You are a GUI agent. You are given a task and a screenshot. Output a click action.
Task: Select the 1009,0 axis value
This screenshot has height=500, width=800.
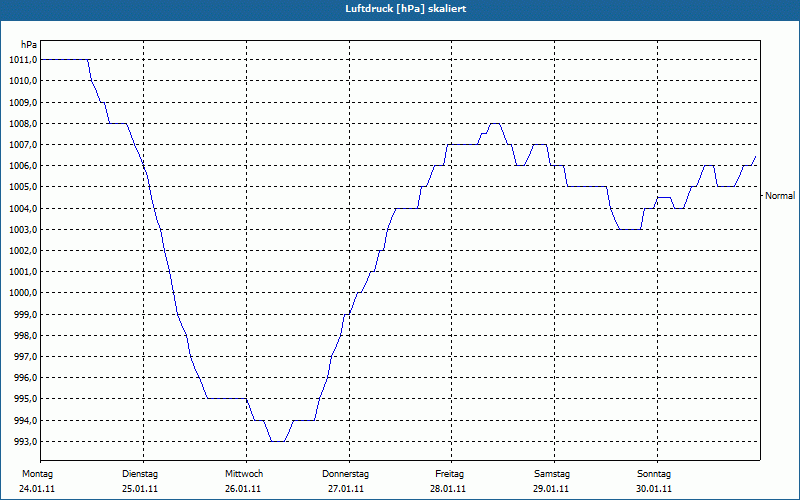23,102
